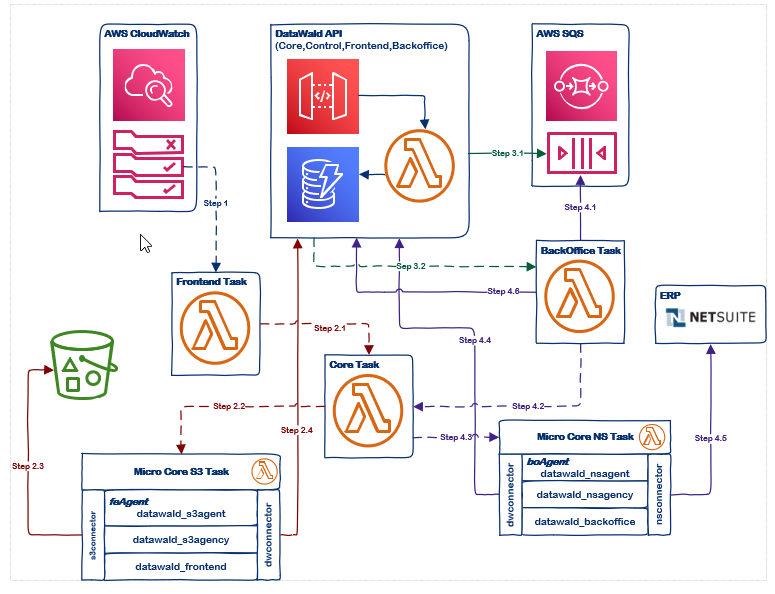Click the Step 4.3 connector label
Screen dimensions: 775x594
(456, 437)
